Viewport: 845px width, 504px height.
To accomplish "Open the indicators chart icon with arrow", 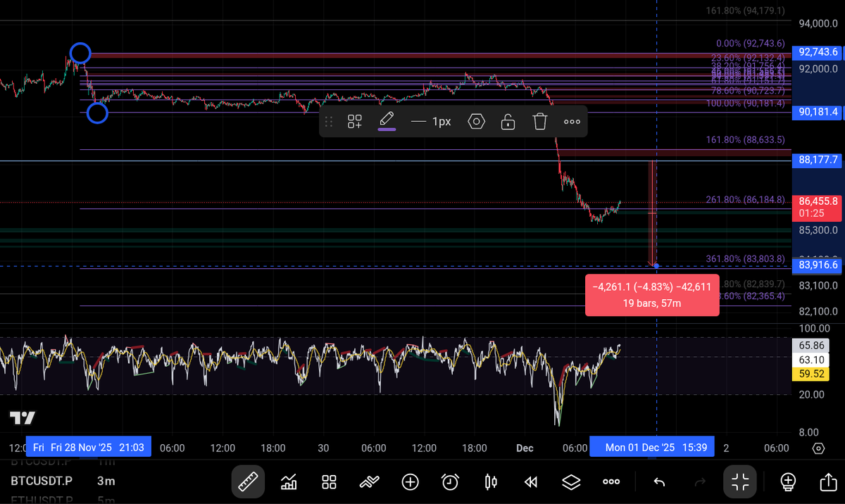I will [289, 482].
